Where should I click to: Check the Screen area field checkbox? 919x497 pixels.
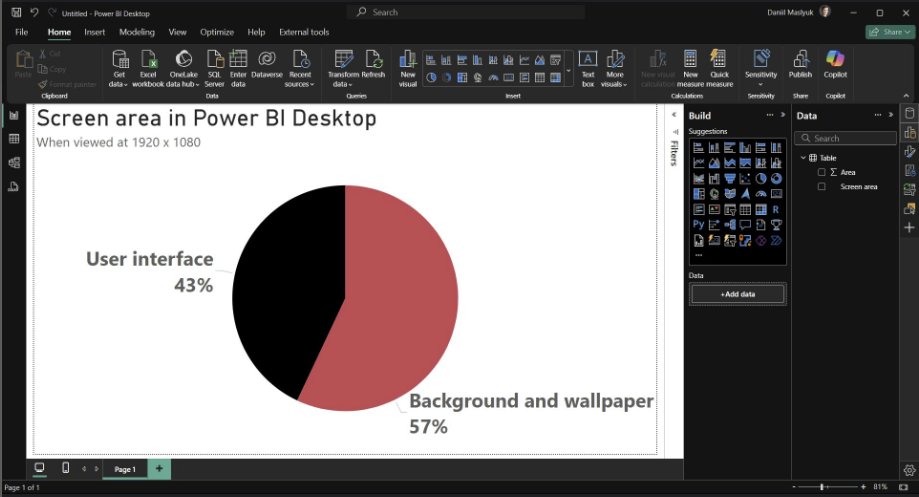pos(822,186)
